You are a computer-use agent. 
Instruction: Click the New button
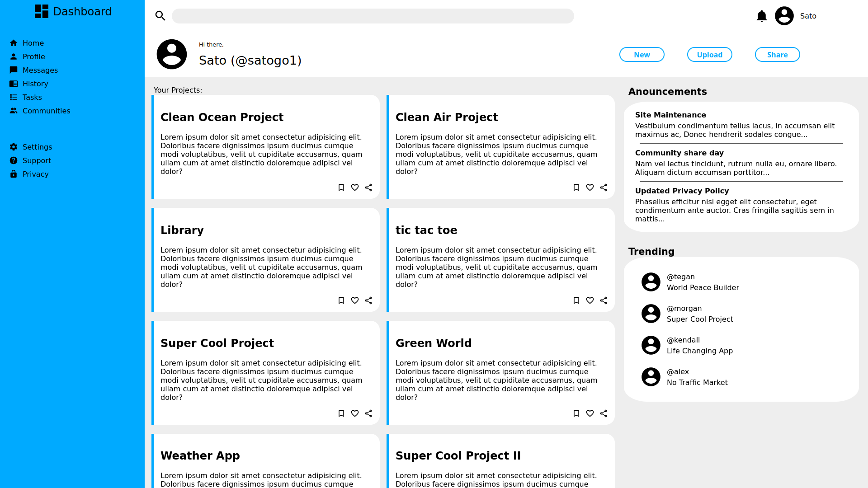coord(642,55)
